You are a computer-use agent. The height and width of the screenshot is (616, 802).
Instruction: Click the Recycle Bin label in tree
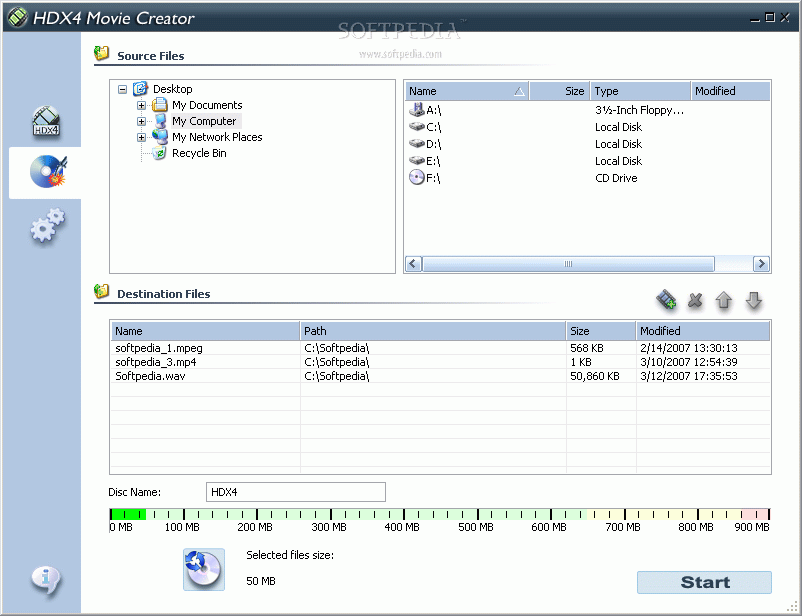(199, 153)
